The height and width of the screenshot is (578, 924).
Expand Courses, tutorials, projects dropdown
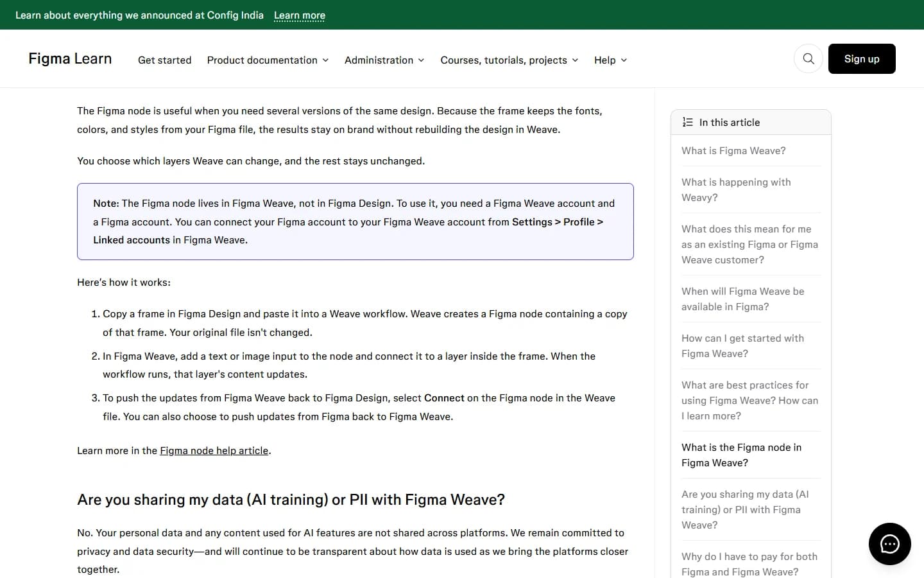click(x=509, y=60)
